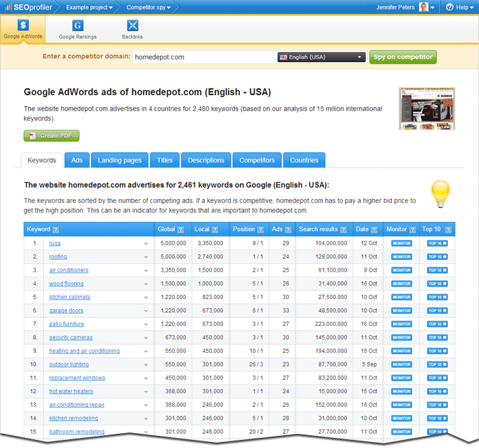
Task: Switch to the Landing pages tab
Action: tap(120, 161)
